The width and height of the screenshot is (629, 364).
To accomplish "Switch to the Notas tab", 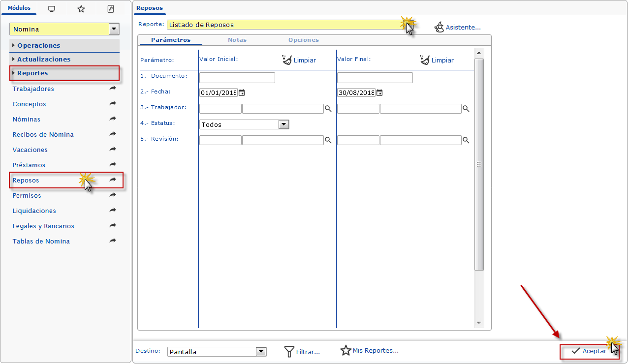I will pyautogui.click(x=237, y=40).
